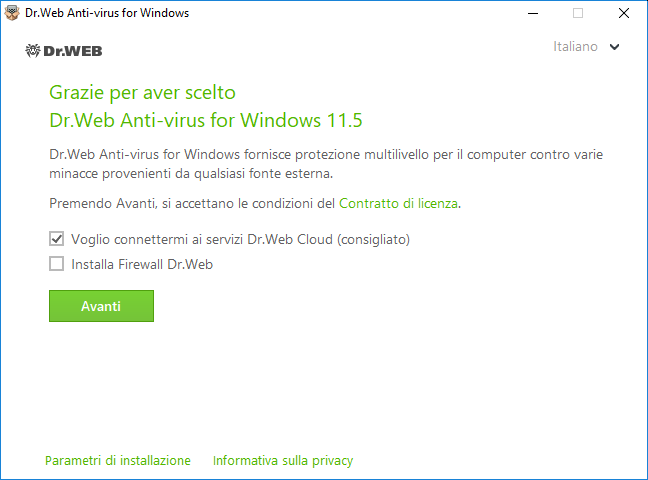Enable the Installa Firewall Dr.Web checkbox

[57, 264]
